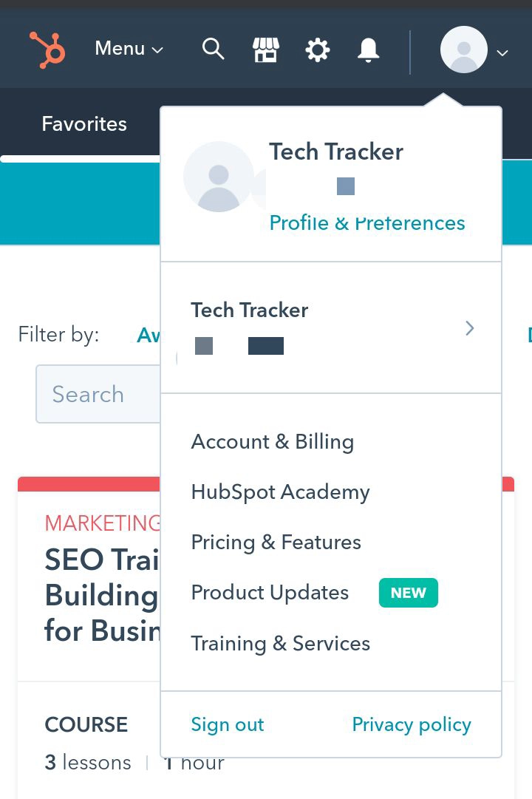Open the Marketplace storefront icon
This screenshot has width=532, height=799.
266,50
